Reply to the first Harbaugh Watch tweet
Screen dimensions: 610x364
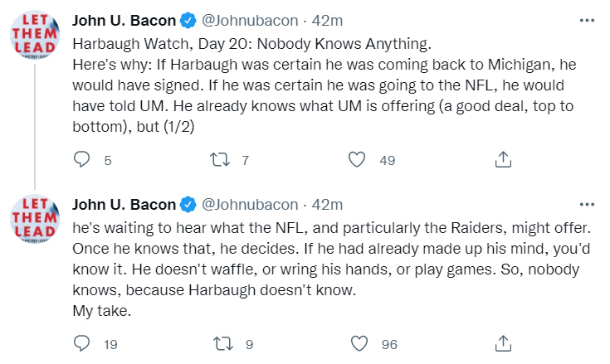tap(81, 159)
